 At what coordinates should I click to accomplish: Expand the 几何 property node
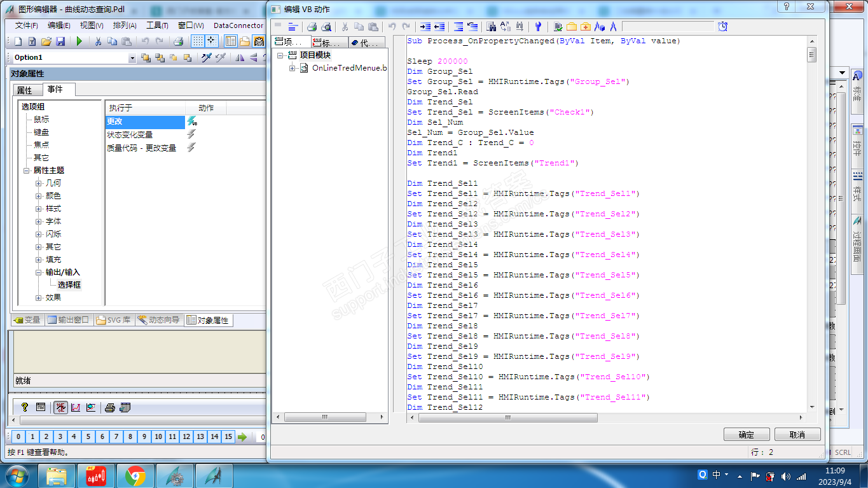pos(39,183)
